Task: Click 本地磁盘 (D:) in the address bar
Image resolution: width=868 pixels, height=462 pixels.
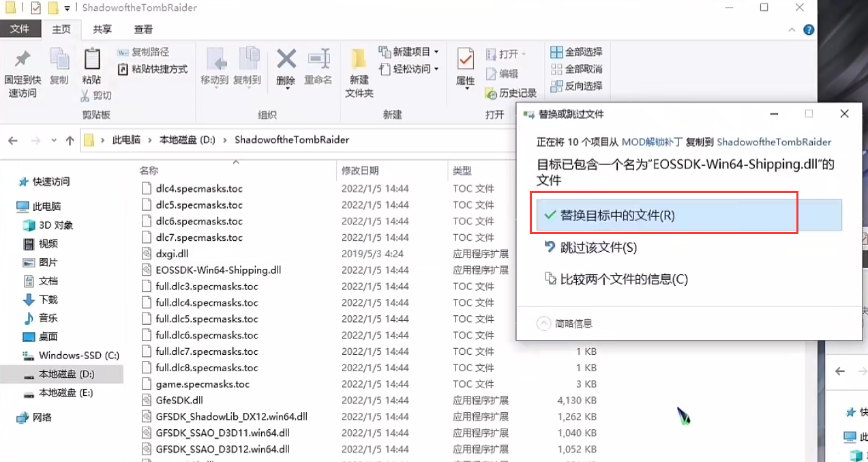Action: [x=187, y=140]
